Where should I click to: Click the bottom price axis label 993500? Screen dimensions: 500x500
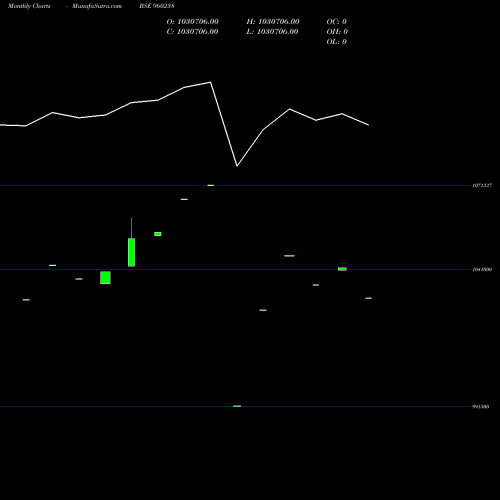pyautogui.click(x=481, y=407)
